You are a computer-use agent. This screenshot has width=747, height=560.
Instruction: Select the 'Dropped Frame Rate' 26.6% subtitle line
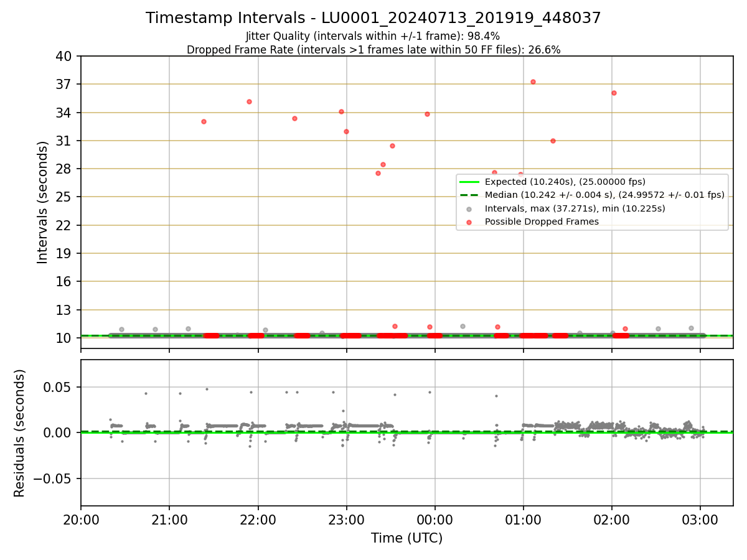click(374, 50)
